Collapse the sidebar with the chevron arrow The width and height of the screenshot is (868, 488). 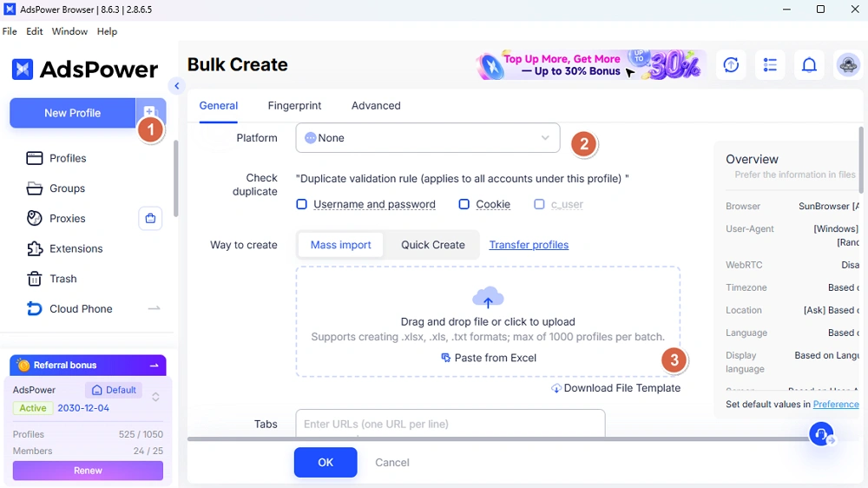point(176,86)
